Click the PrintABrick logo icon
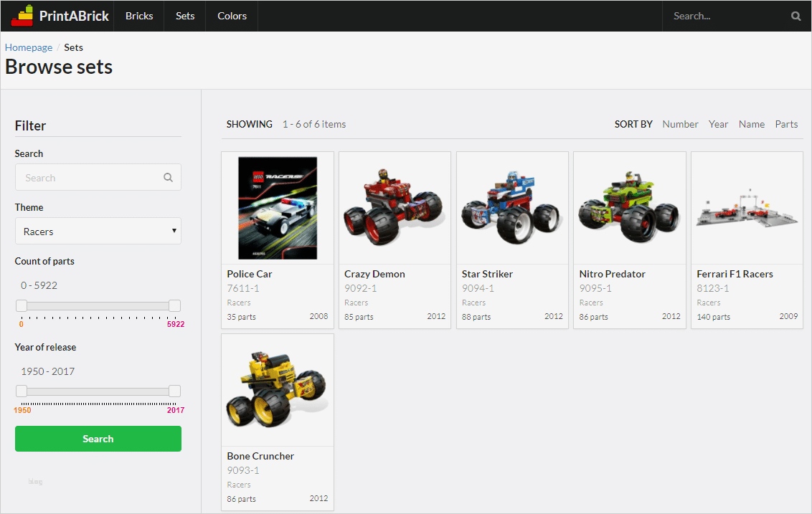This screenshot has height=514, width=812. pos(22,16)
